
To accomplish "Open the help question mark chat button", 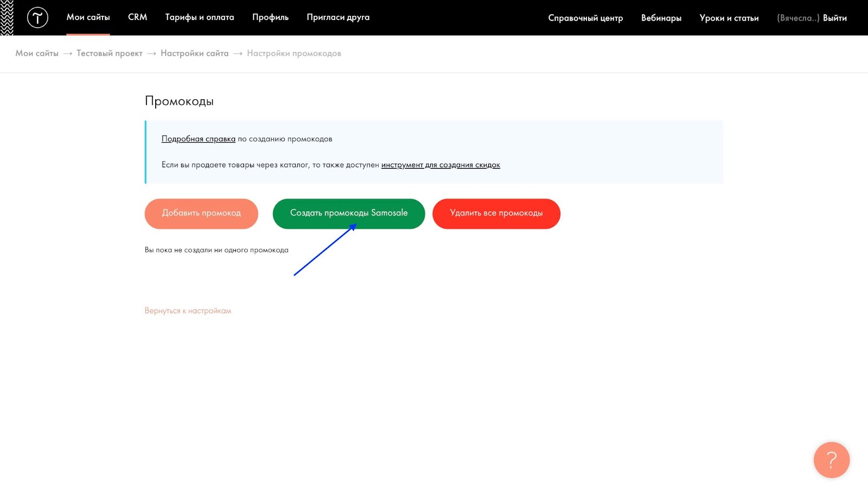I will [x=831, y=460].
